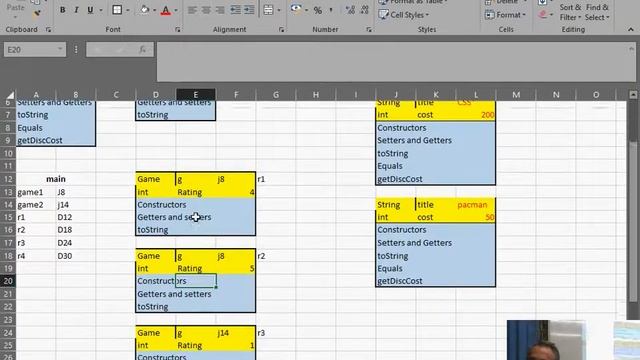Select the Format Painter brush
The width and height of the screenshot is (640, 360).
(x=37, y=13)
